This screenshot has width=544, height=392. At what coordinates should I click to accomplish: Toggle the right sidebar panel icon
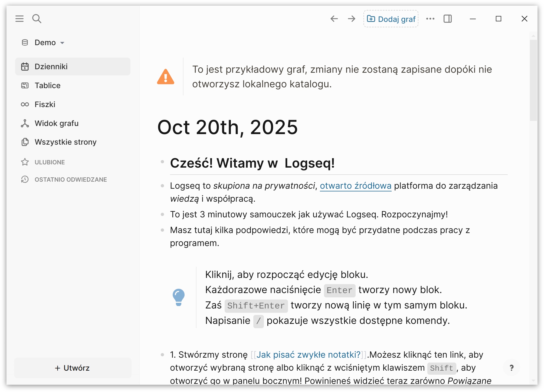click(x=448, y=19)
